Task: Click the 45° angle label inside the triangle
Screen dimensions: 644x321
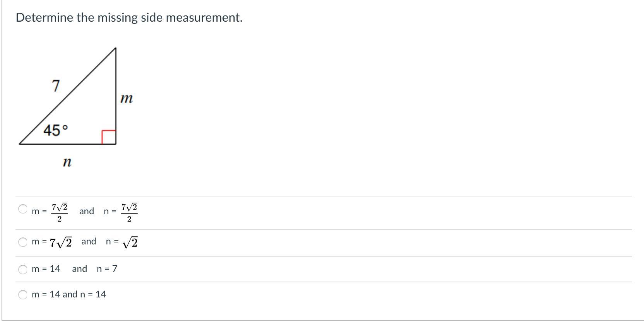Action: [x=55, y=130]
